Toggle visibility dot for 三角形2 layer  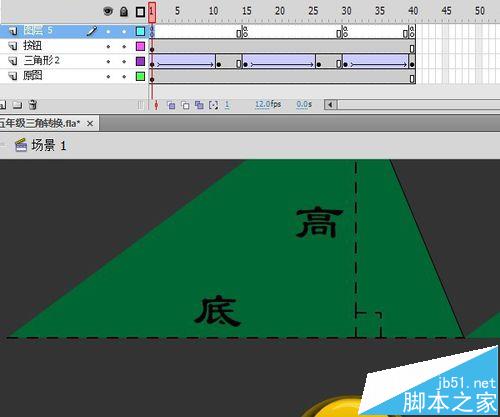coord(108,61)
